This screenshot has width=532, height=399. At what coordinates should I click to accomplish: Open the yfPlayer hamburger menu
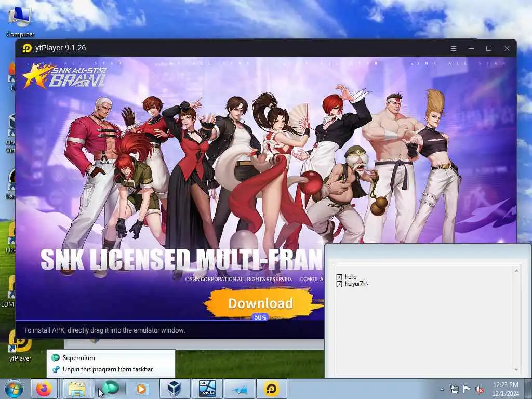(453, 48)
